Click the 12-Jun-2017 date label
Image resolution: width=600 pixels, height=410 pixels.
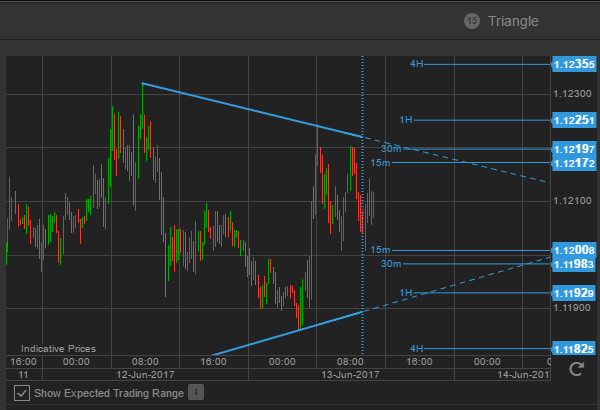146,374
